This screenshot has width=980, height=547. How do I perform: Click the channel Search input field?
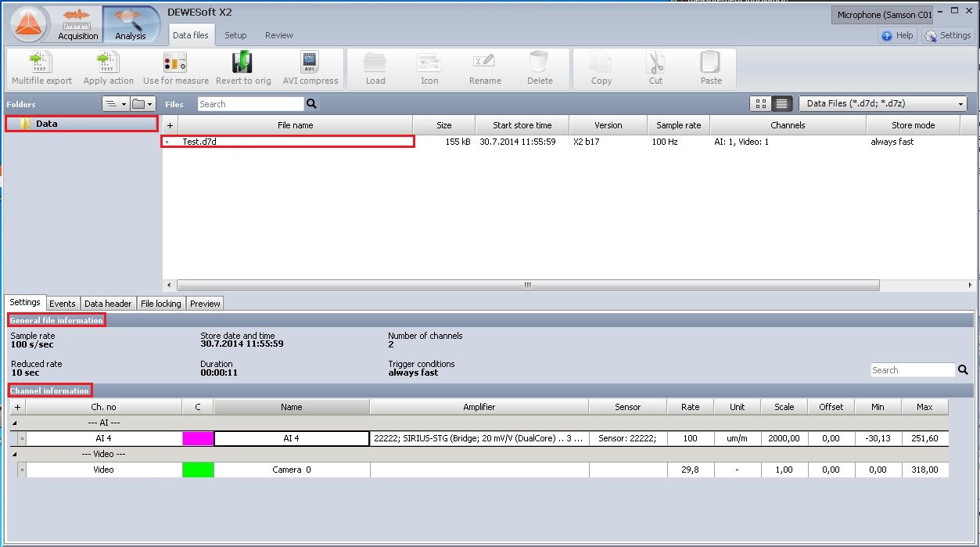tap(914, 370)
